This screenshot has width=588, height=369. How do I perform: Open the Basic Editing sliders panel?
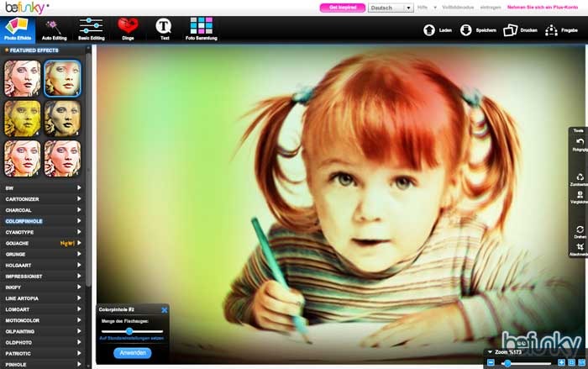(x=90, y=28)
